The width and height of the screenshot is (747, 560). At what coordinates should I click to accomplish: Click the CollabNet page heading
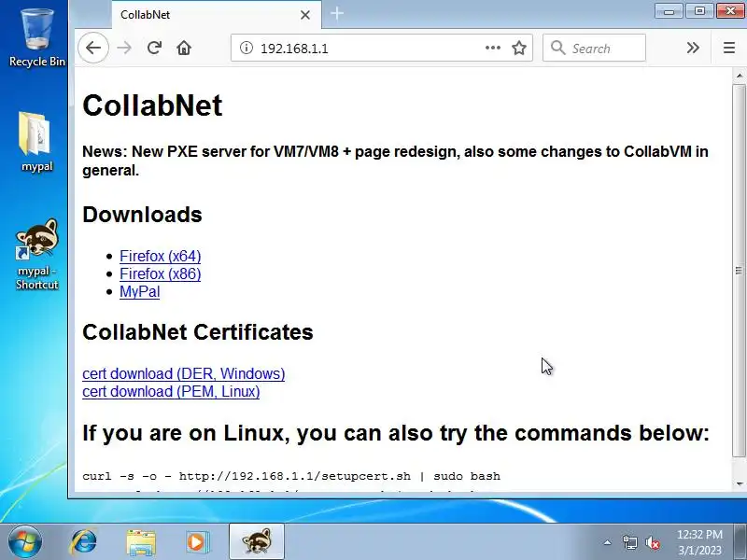tap(152, 105)
